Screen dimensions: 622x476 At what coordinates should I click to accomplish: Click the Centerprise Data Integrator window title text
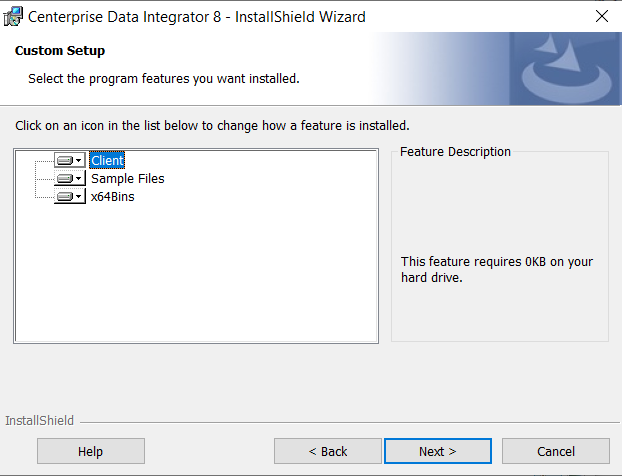click(197, 16)
